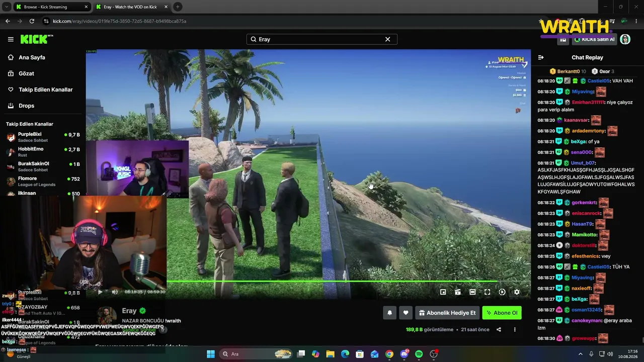Toggle theatre mode
Screen dimensions: 644x362
coord(472,292)
